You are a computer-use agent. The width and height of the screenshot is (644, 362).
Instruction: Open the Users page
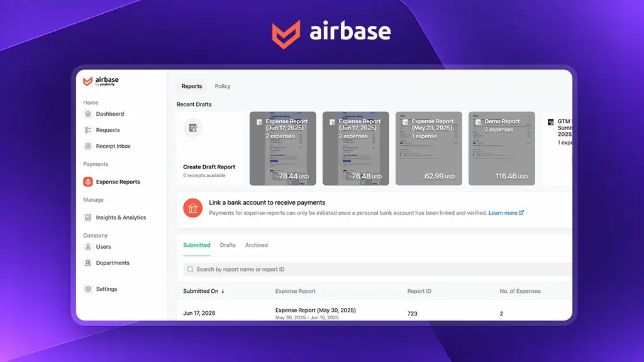click(x=103, y=246)
